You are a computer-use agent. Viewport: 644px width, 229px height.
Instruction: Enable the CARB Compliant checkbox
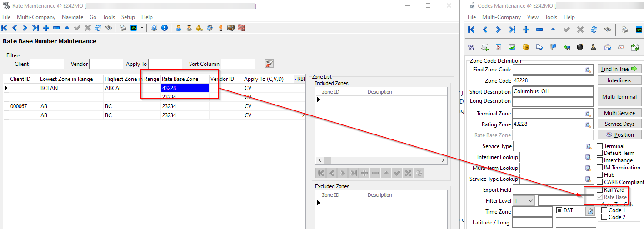pyautogui.click(x=599, y=182)
